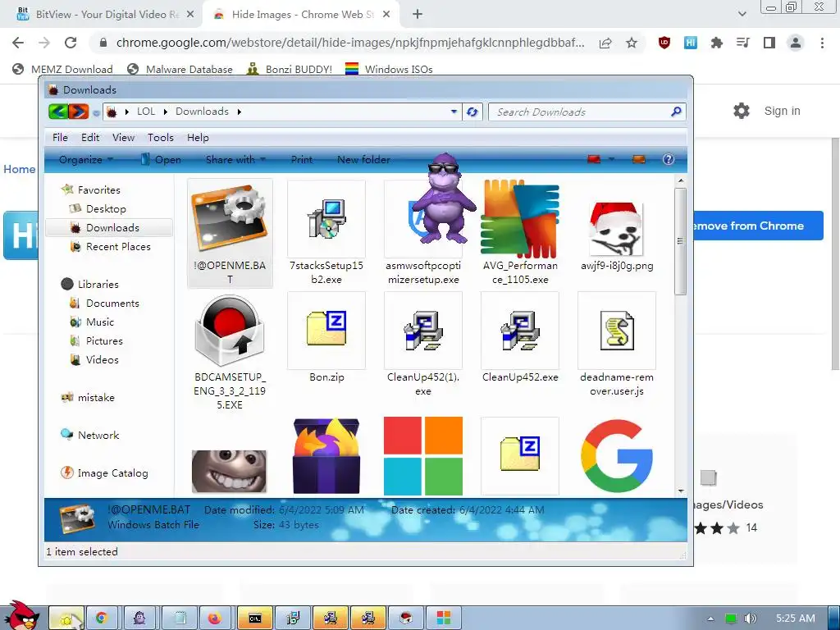
Task: Click uBlock Origin extension icon
Action: point(664,43)
